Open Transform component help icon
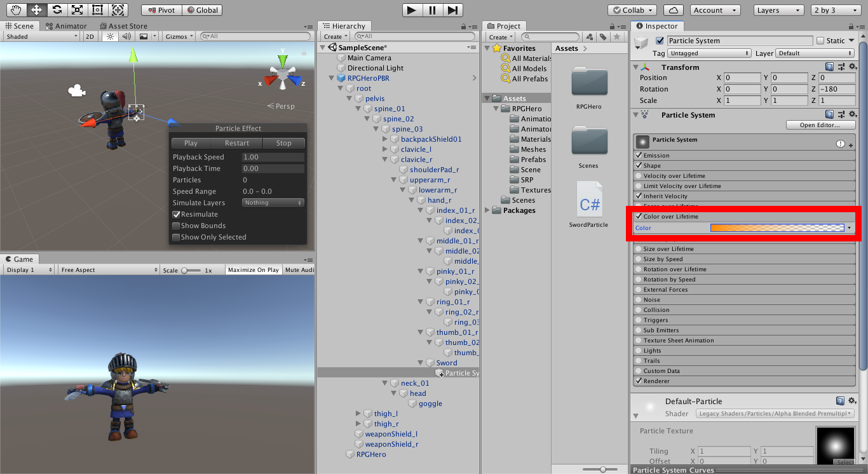The image size is (868, 474). coord(829,67)
